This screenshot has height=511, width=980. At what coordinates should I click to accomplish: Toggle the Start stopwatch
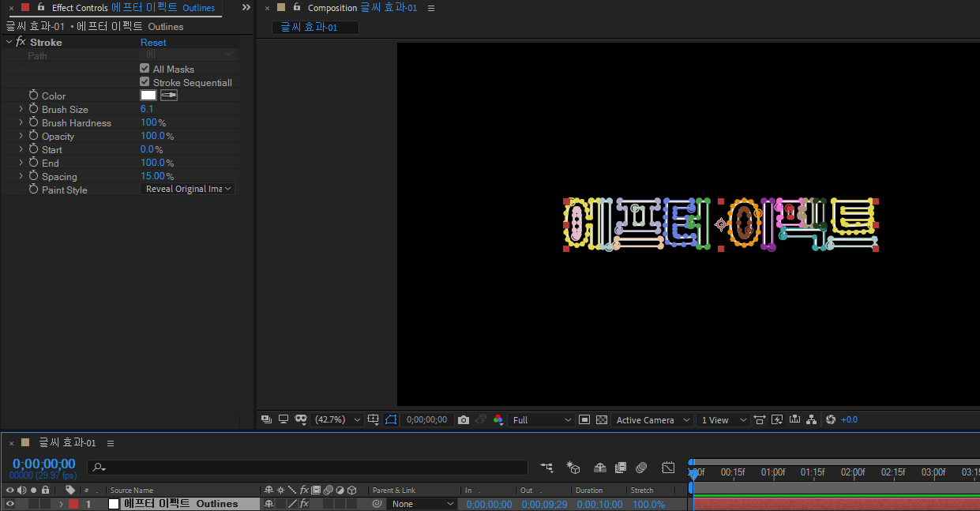coord(33,149)
